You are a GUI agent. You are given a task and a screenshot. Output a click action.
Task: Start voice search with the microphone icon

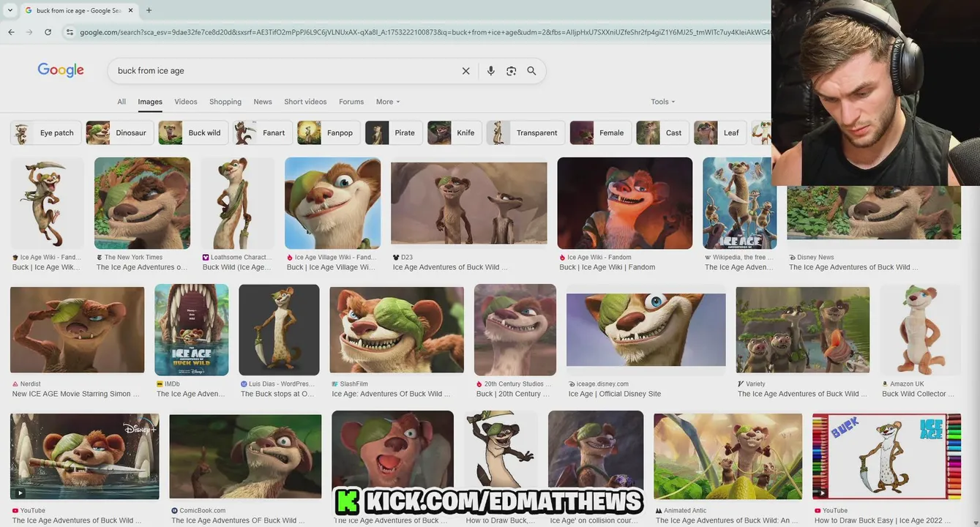[x=491, y=71]
